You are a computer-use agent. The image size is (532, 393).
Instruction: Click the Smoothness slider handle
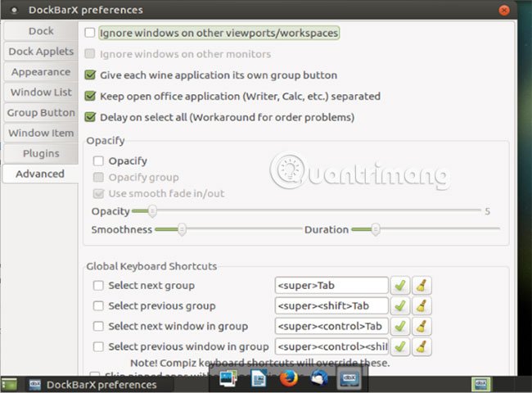182,229
